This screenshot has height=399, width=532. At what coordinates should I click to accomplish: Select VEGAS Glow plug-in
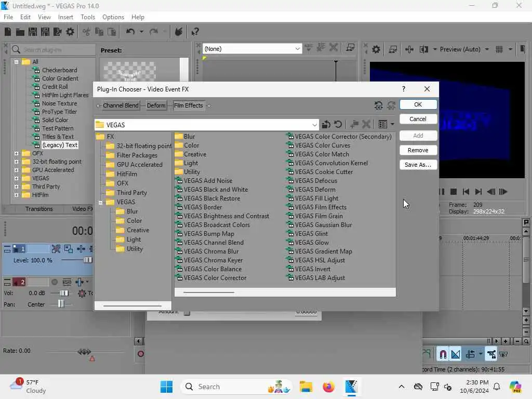[308, 242]
